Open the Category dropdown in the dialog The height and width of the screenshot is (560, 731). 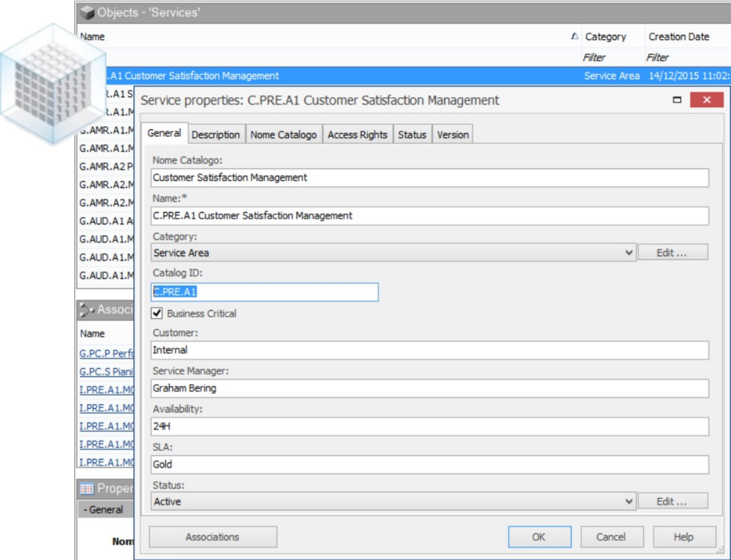click(x=629, y=252)
